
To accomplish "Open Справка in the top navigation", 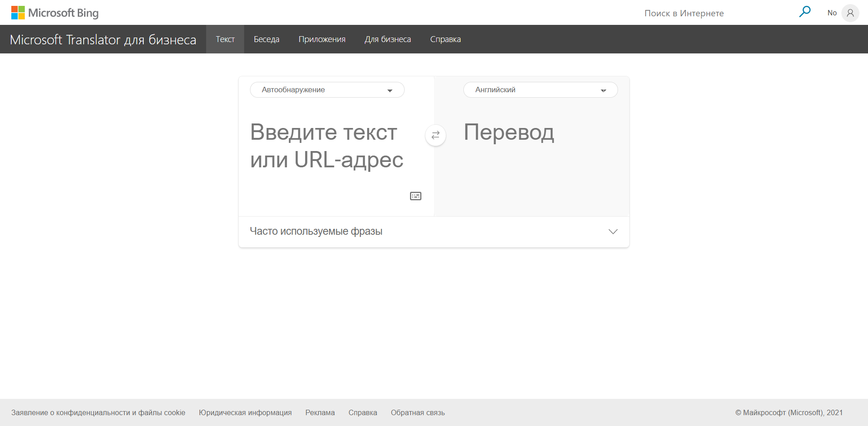I will point(445,39).
